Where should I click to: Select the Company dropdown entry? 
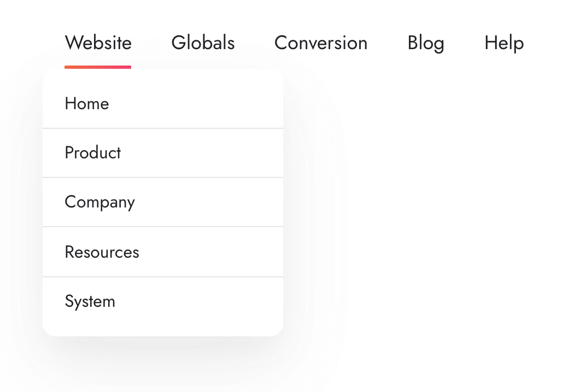coord(99,202)
